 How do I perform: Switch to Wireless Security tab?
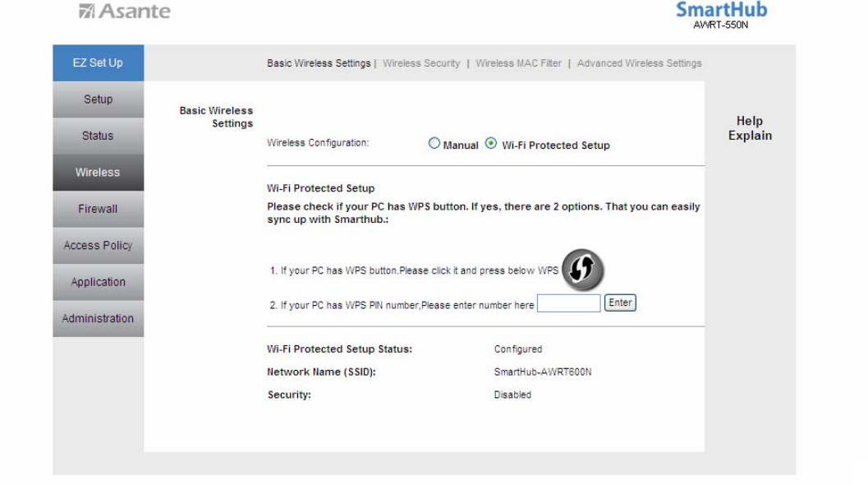point(421,63)
